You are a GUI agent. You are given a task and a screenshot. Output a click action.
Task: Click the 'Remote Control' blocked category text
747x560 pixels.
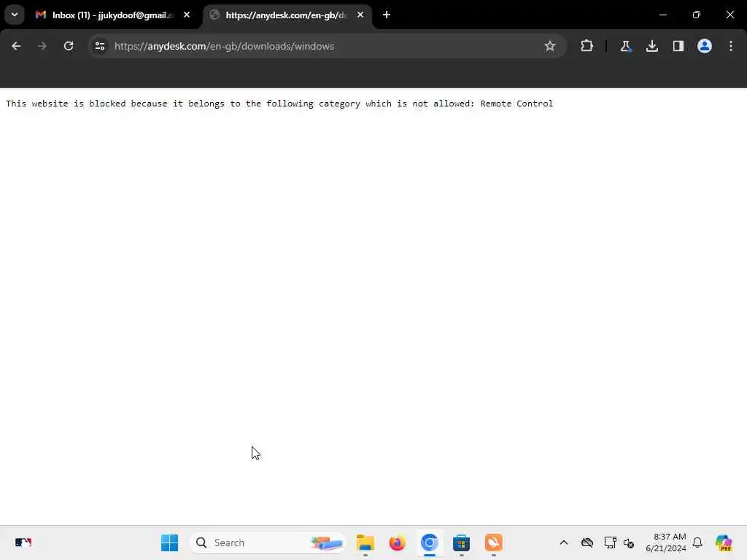coord(516,104)
